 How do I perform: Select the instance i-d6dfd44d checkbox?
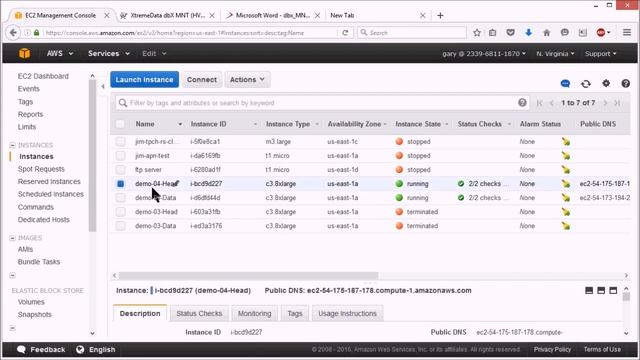(120, 198)
